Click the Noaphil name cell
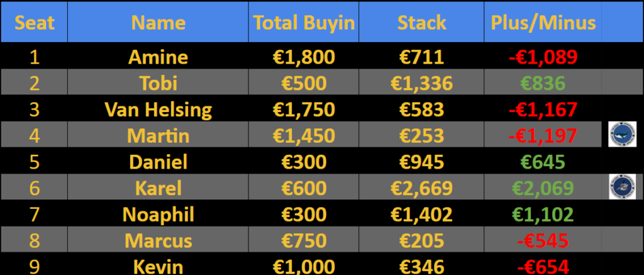The image size is (644, 275). pyautogui.click(x=158, y=214)
